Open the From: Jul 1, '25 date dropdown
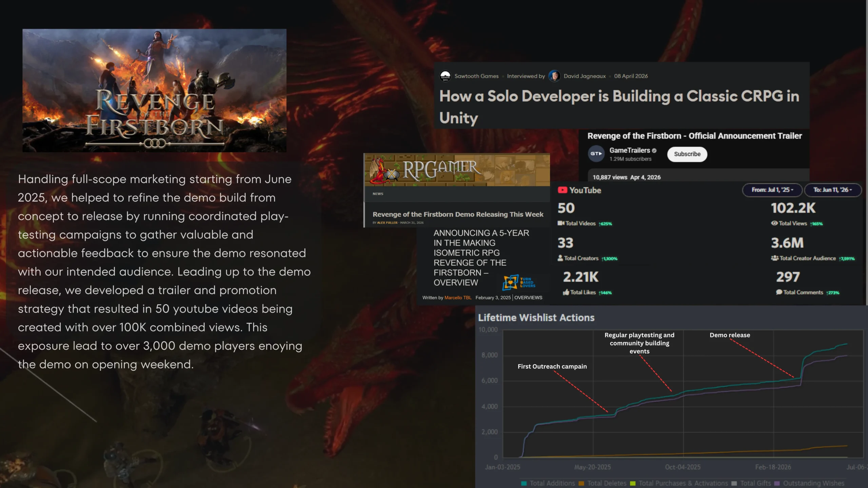The width and height of the screenshot is (868, 488). (x=772, y=190)
